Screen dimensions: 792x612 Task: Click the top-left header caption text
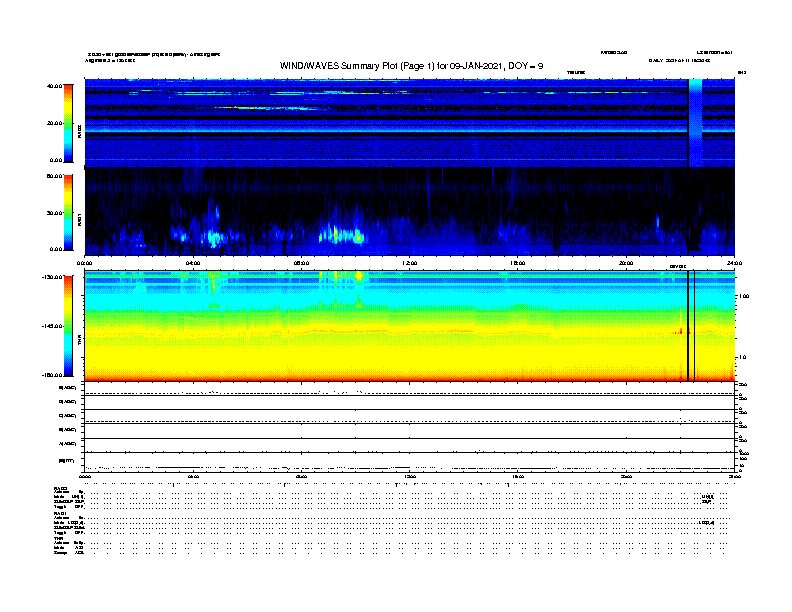point(154,54)
